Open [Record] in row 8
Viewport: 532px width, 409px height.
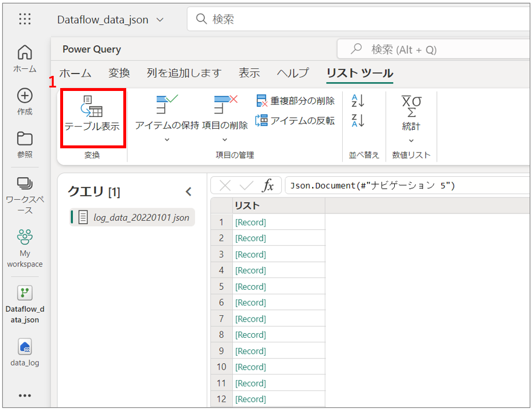click(x=251, y=335)
